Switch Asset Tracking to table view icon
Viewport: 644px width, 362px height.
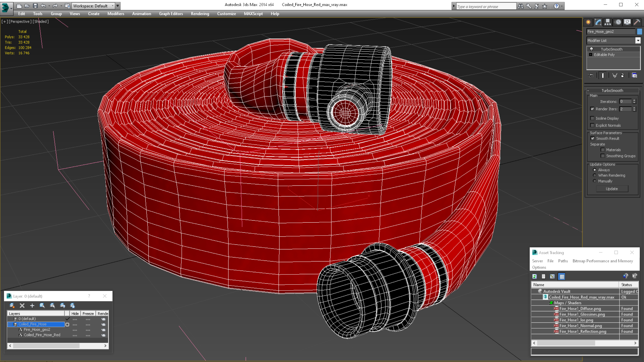pyautogui.click(x=562, y=277)
